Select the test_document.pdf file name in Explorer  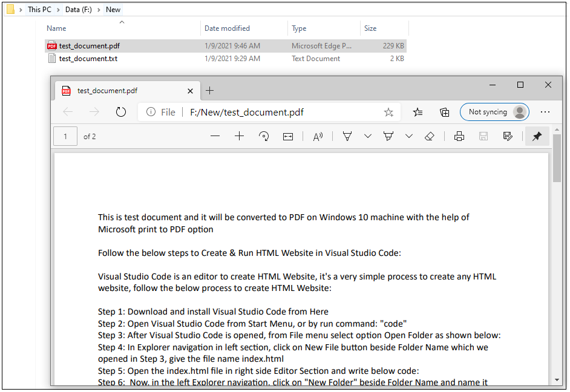[x=90, y=46]
